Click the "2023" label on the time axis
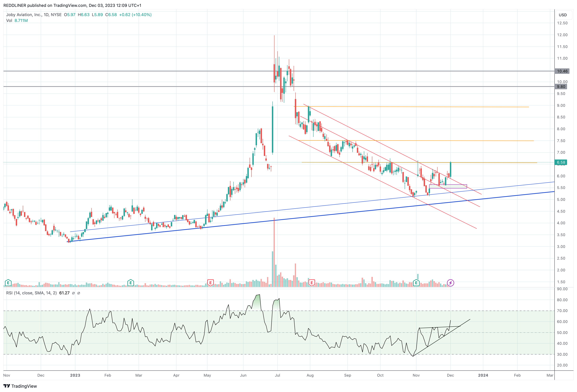Viewport: 577px width, 392px height. pyautogui.click(x=75, y=375)
